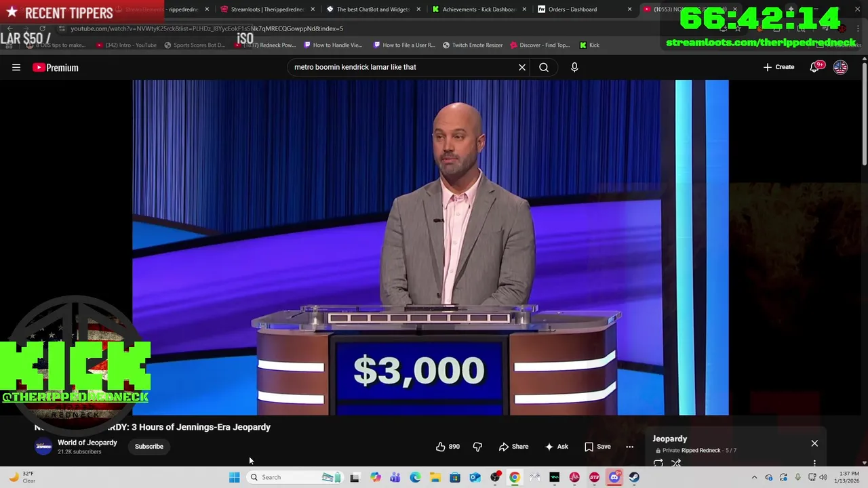868x488 pixels.
Task: Save video to a playlist
Action: coord(597,447)
